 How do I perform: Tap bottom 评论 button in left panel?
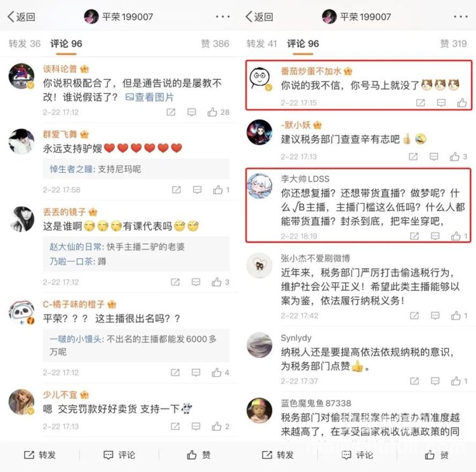119,455
